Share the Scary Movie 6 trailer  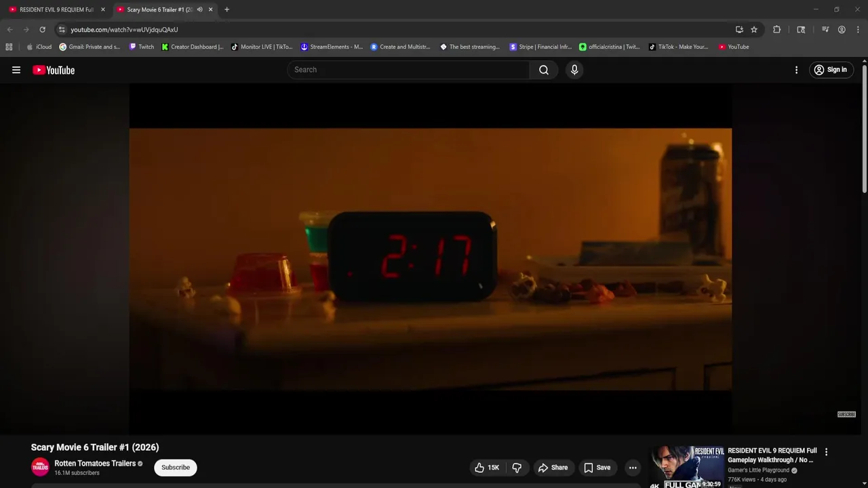click(x=553, y=468)
